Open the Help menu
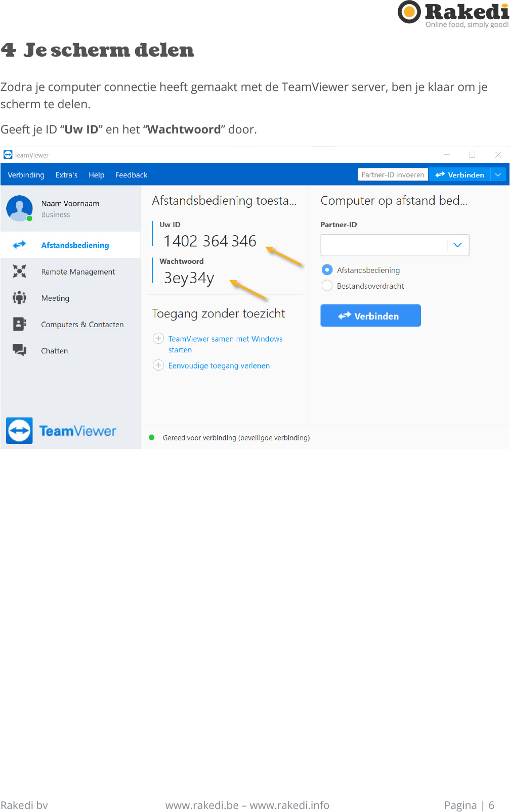The width and height of the screenshot is (510, 812). tap(96, 175)
